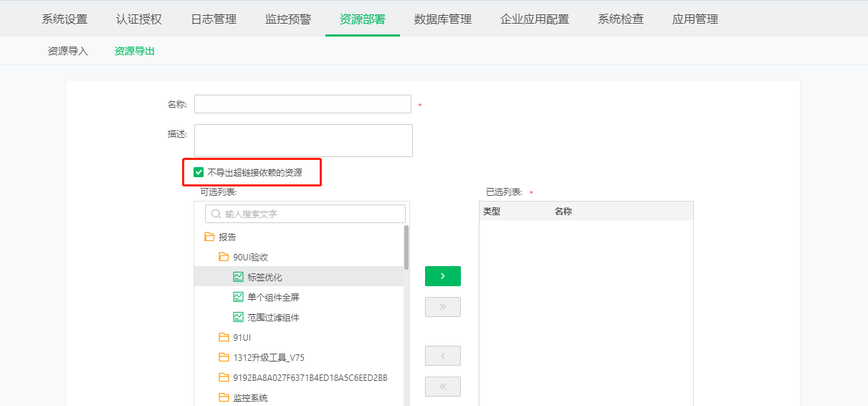Click the report icon beside 标签优化

click(238, 277)
